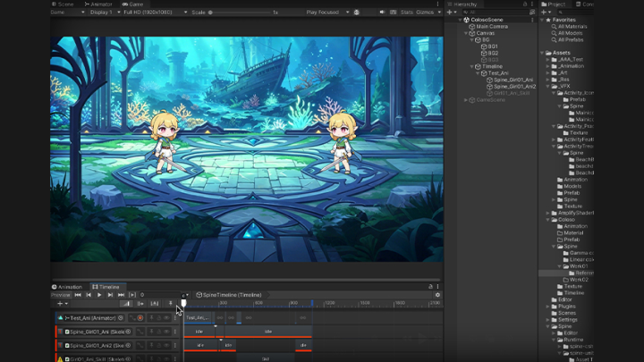
Task: Toggle mute audio speaker icon
Action: pyautogui.click(x=382, y=13)
